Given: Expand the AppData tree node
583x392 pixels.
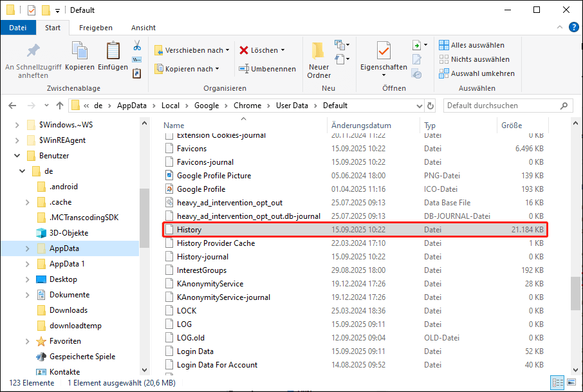Looking at the screenshot, I should pyautogui.click(x=26, y=248).
